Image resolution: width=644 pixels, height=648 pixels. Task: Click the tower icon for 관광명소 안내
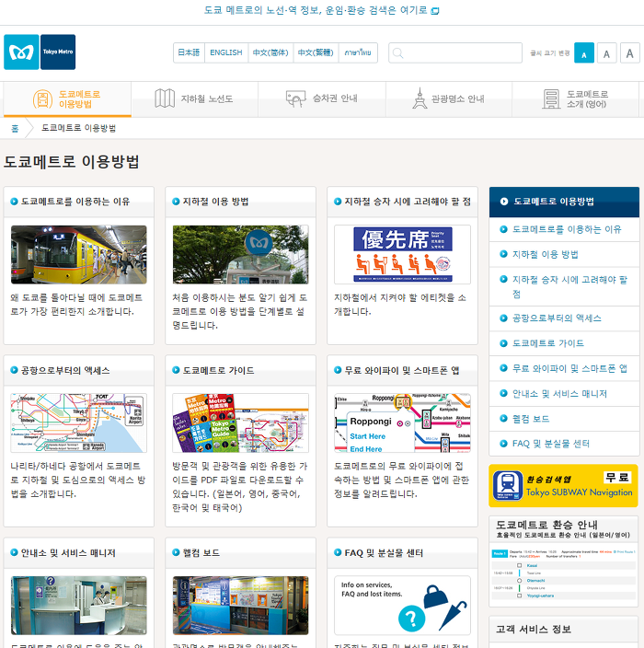420,98
